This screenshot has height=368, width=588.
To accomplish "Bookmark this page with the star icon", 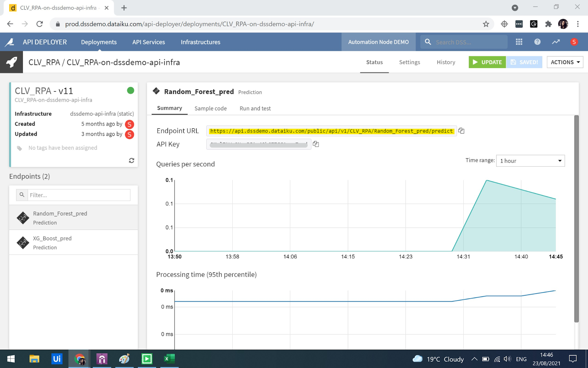I will [x=486, y=24].
